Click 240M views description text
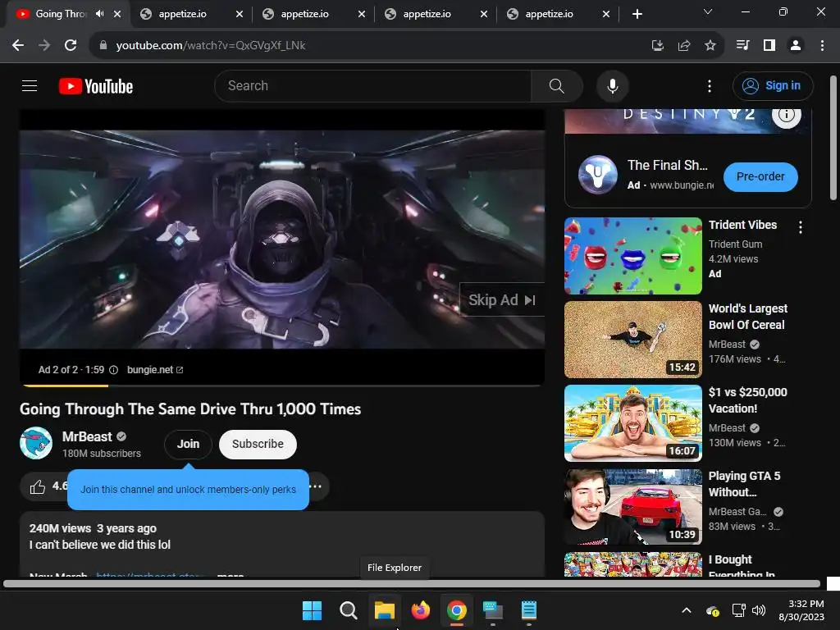 (x=60, y=528)
